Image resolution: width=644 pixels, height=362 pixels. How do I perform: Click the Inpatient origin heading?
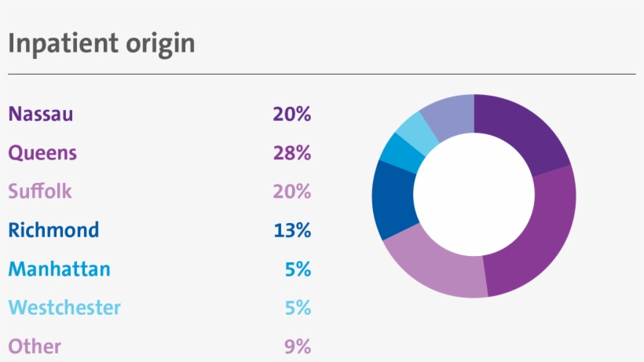pos(101,44)
